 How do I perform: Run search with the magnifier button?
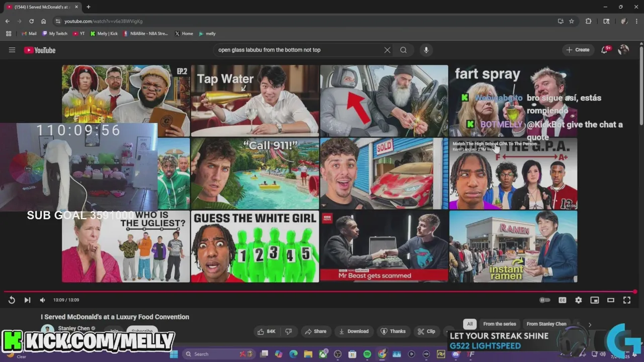(x=404, y=50)
